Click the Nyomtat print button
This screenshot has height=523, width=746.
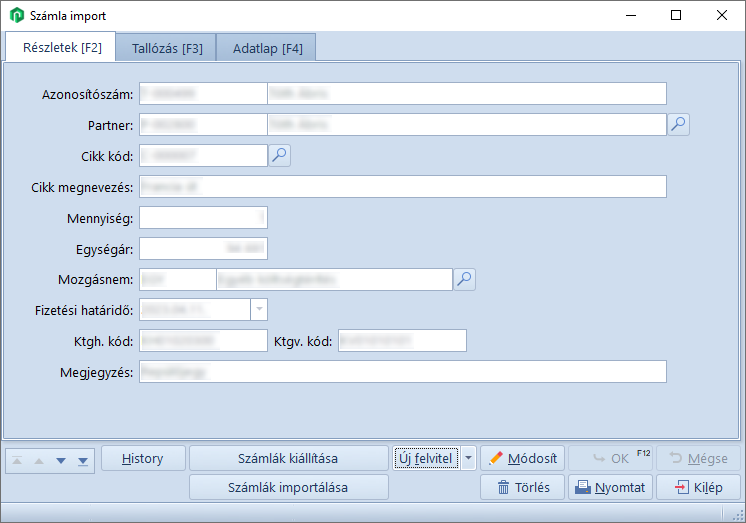click(x=610, y=488)
